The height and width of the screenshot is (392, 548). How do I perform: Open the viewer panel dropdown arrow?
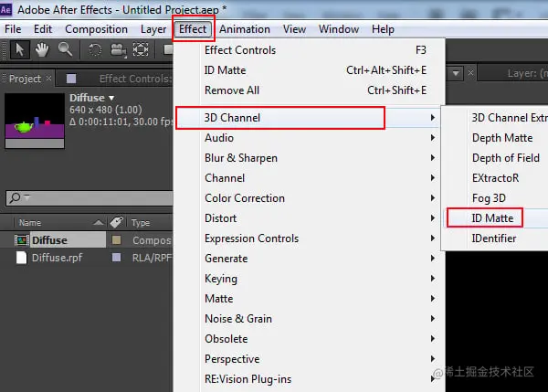456,73
